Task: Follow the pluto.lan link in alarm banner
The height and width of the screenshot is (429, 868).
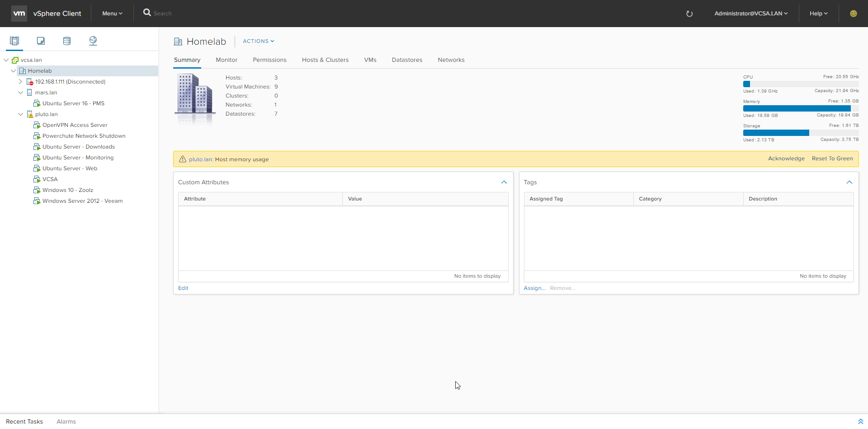Action: pyautogui.click(x=200, y=159)
